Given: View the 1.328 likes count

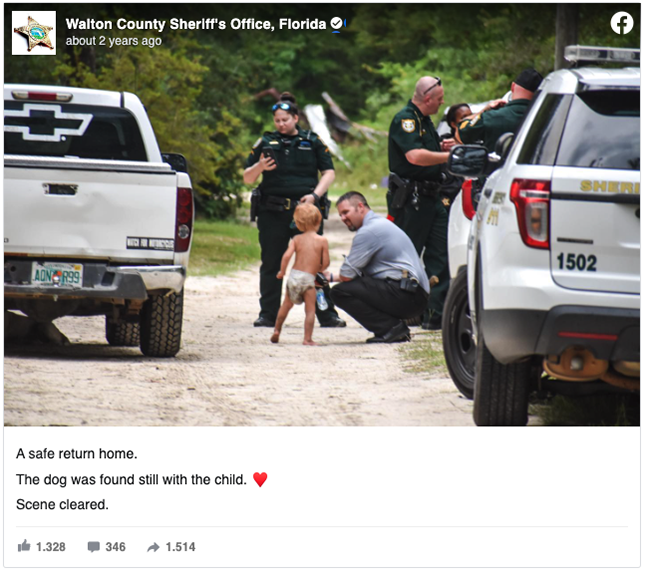Looking at the screenshot, I should (x=51, y=547).
